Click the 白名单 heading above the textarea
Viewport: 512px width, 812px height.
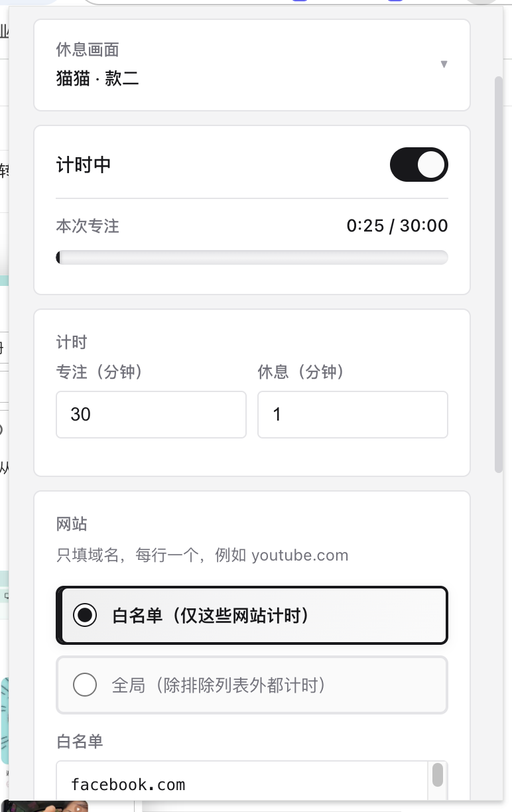coord(80,741)
